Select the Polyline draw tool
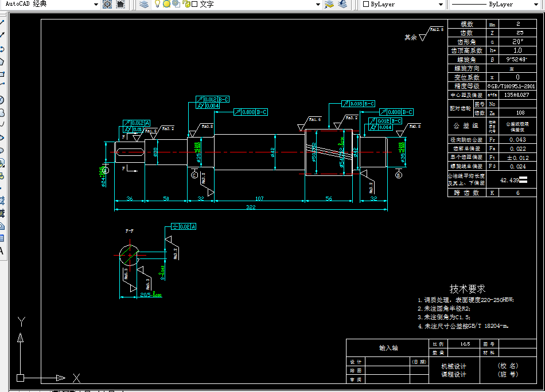The image size is (545, 392). [x=2, y=49]
